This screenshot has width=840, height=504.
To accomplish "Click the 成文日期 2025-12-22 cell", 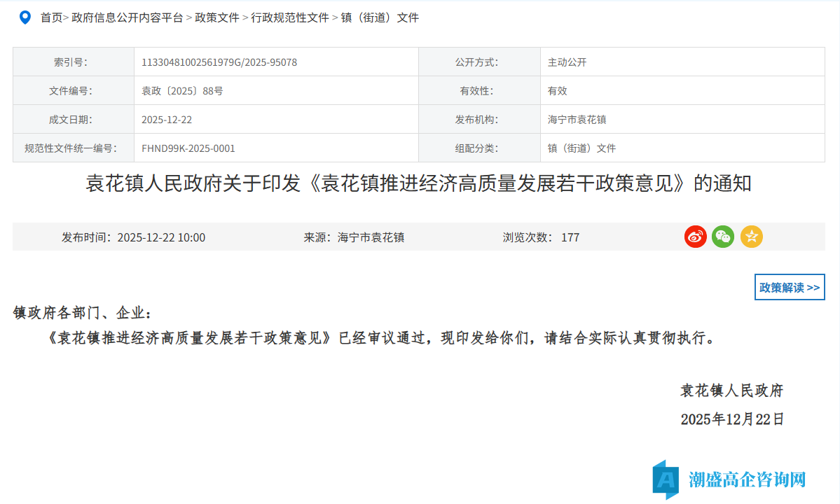I will pyautogui.click(x=170, y=119).
